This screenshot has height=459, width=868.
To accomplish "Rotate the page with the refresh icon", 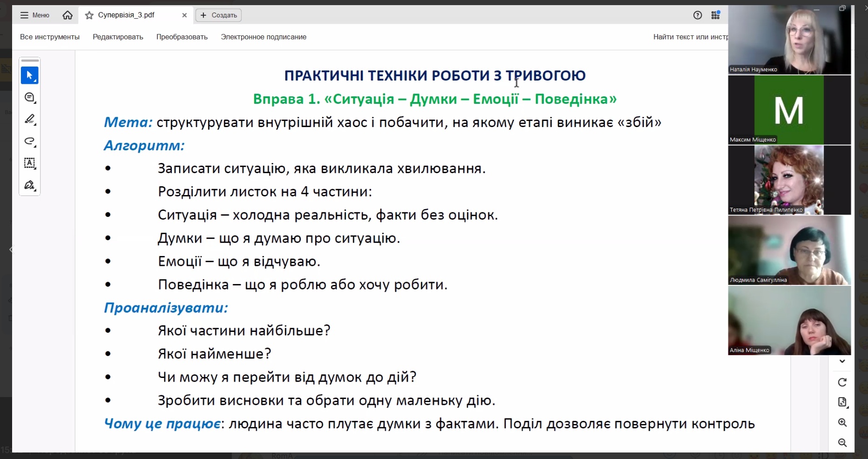I will 842,383.
